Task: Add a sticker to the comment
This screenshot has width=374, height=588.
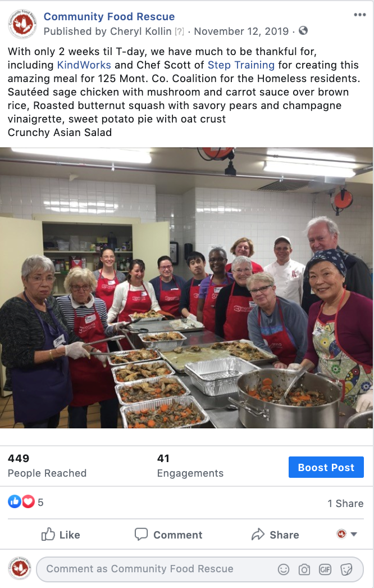Action: tap(346, 569)
